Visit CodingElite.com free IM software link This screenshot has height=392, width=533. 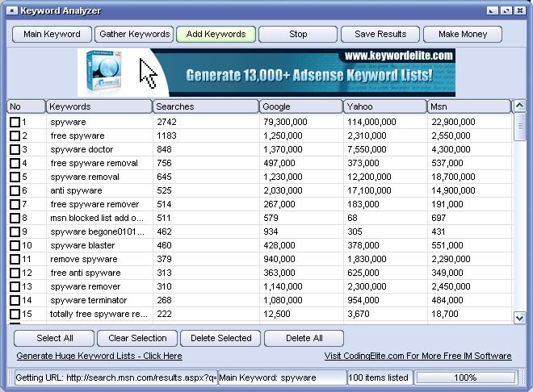click(x=418, y=356)
